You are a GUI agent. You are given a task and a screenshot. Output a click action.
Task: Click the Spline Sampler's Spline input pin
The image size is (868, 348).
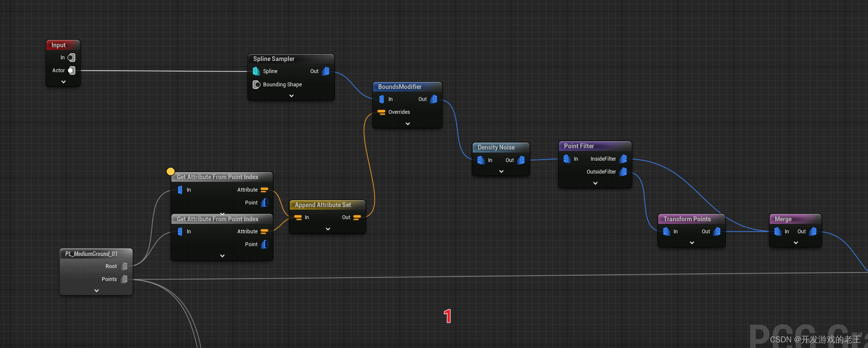click(x=256, y=71)
